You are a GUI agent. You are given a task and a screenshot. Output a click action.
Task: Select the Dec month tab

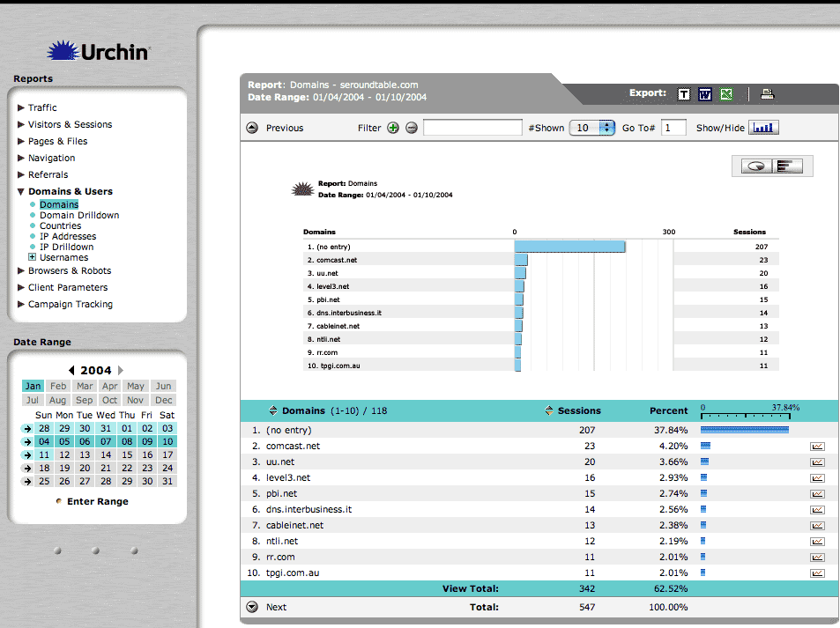(x=163, y=400)
